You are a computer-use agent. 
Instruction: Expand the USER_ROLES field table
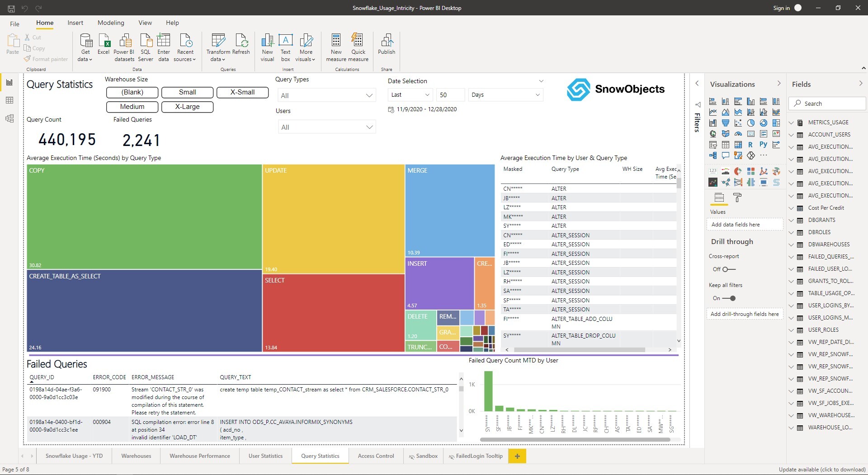(x=791, y=330)
